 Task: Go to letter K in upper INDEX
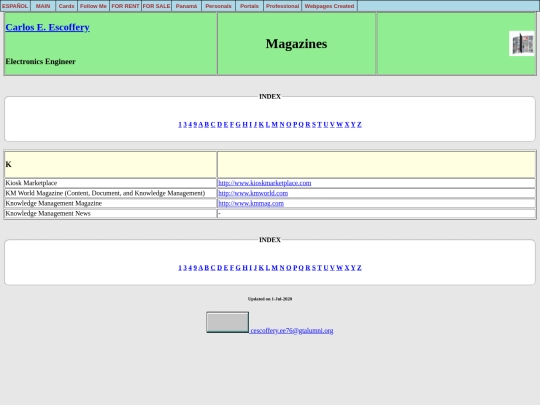[261, 124]
